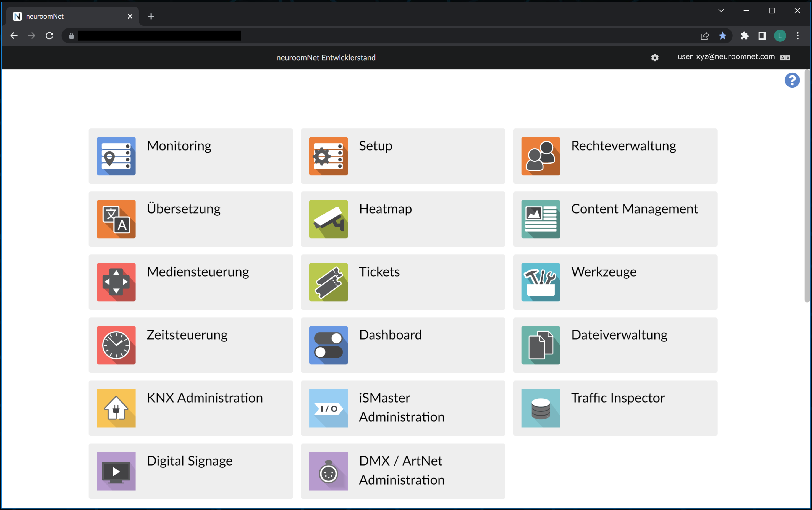
Task: Click the Heatmap label
Action: click(386, 209)
